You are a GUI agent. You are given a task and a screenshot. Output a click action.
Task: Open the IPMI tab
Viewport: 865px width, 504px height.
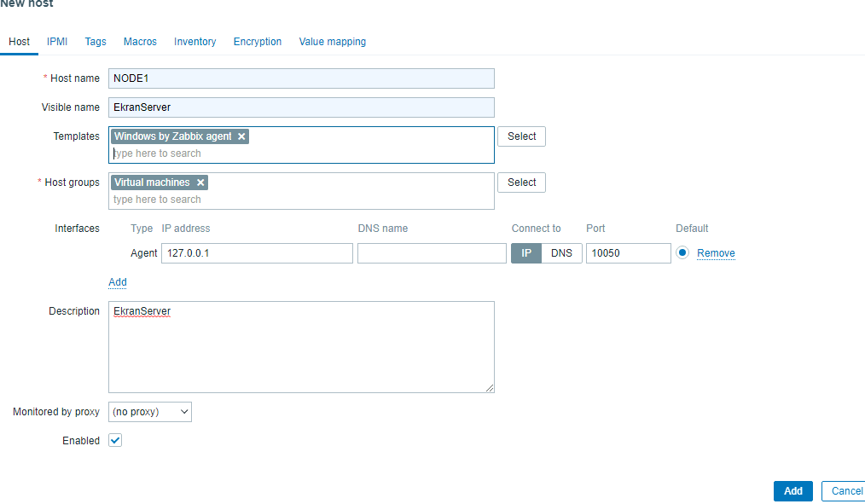pyautogui.click(x=57, y=42)
